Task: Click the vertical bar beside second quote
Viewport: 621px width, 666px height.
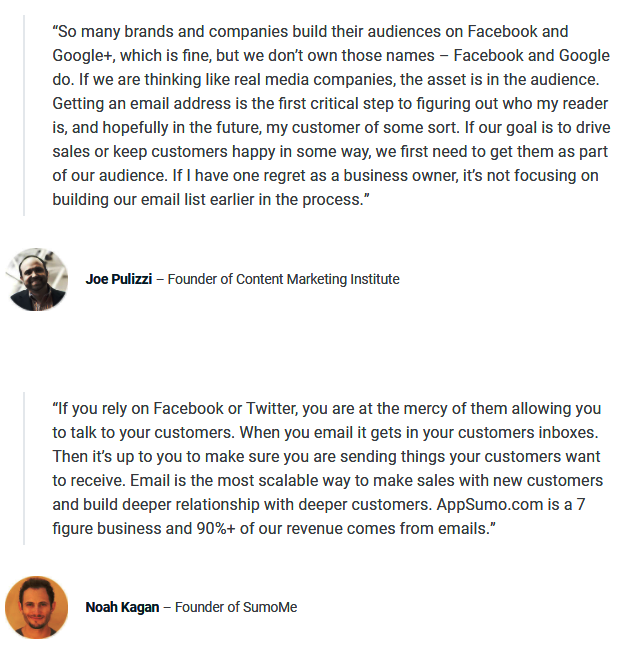Action: point(24,468)
